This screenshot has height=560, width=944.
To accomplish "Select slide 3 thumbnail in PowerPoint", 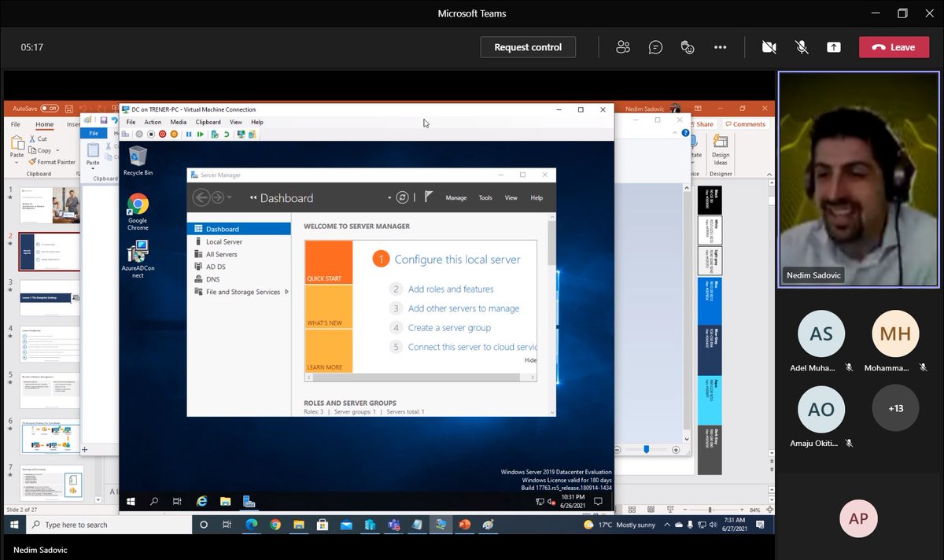I will coord(50,298).
